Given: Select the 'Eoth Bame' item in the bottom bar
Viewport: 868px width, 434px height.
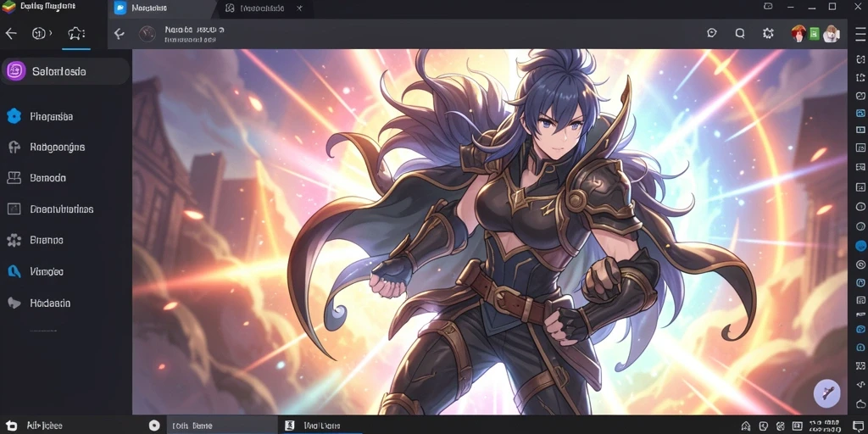Looking at the screenshot, I should [x=221, y=426].
